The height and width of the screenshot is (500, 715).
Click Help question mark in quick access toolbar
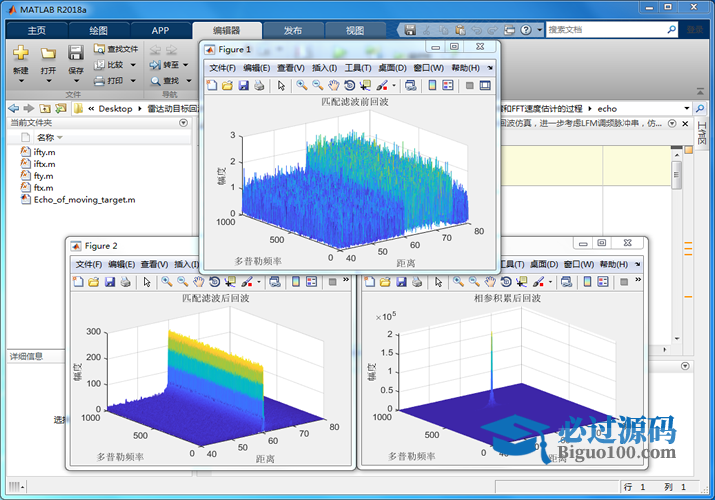tap(526, 30)
